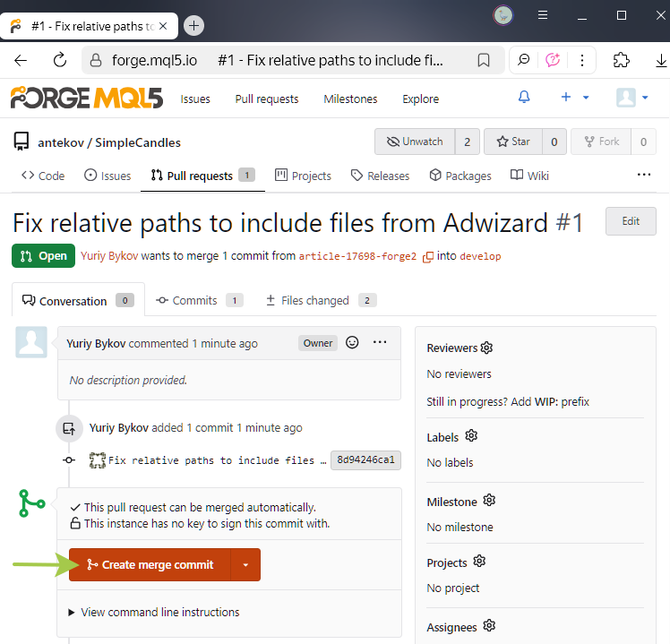Image resolution: width=670 pixels, height=644 pixels.
Task: Open browser downloads icon
Action: coord(661,60)
